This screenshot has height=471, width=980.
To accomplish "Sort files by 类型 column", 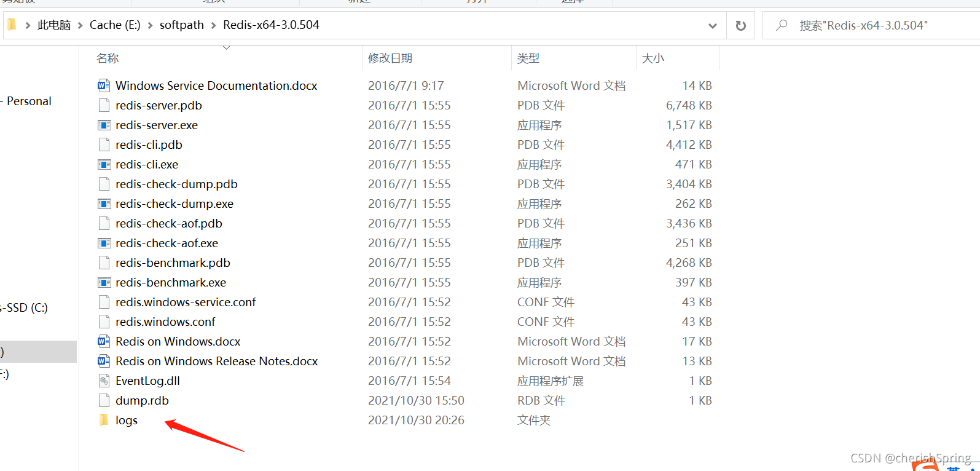I will point(528,58).
